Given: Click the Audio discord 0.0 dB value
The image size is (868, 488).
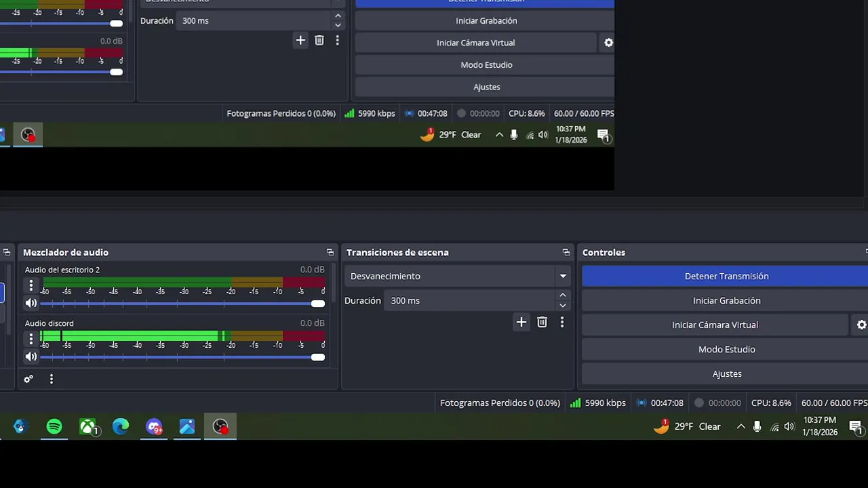Looking at the screenshot, I should tap(313, 323).
